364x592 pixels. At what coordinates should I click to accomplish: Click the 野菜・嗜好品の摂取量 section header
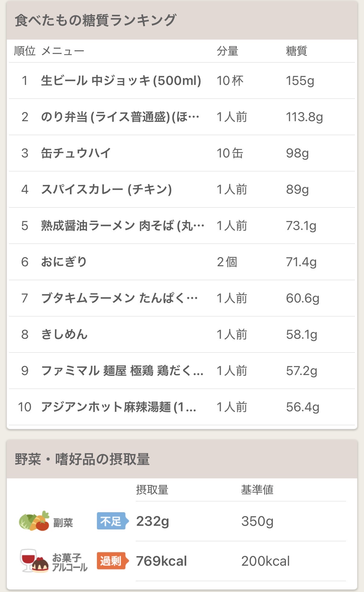(82, 459)
